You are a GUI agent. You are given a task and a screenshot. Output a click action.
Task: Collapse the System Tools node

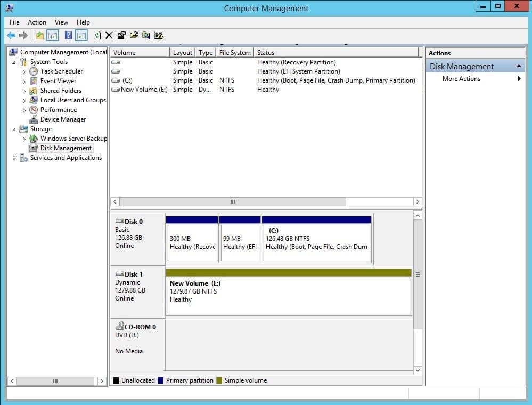14,62
